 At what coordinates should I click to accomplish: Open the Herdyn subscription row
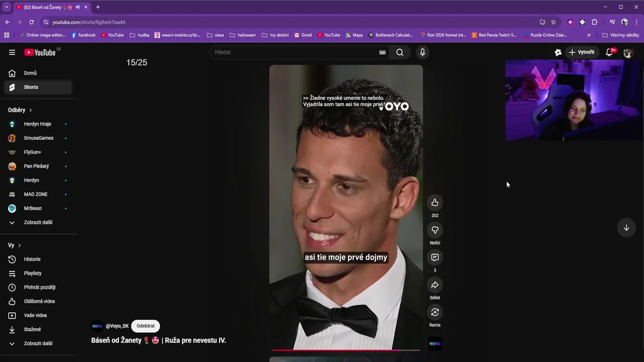coord(38,180)
